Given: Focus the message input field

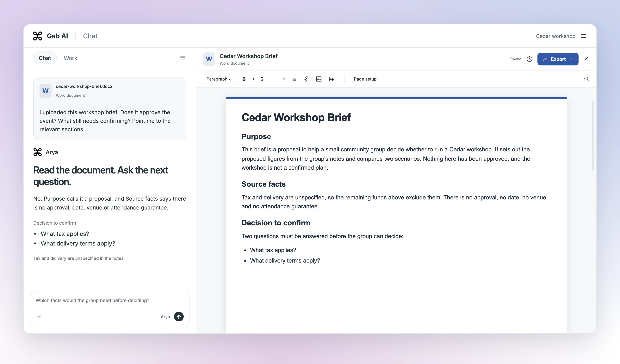Looking at the screenshot, I should point(109,300).
